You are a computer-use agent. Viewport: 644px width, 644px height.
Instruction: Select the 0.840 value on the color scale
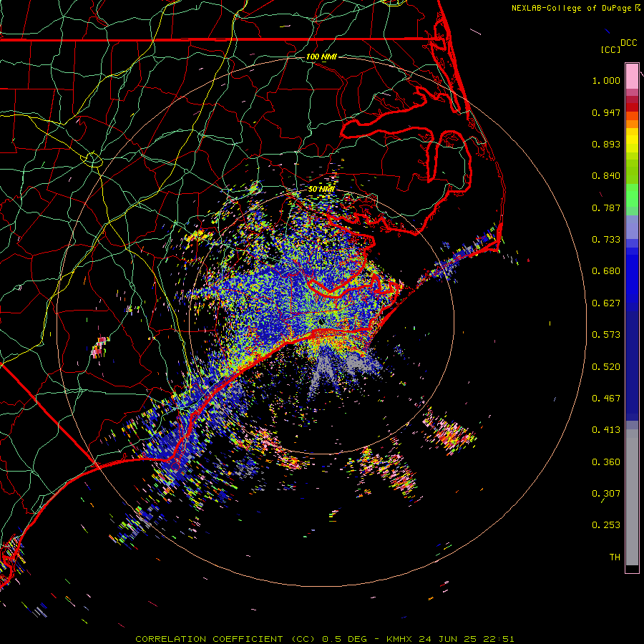click(606, 176)
